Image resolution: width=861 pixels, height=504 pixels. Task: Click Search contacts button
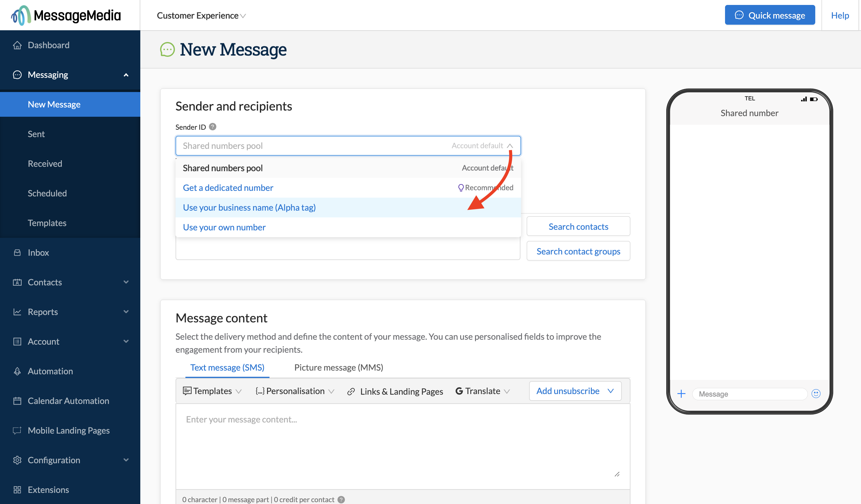coord(578,226)
